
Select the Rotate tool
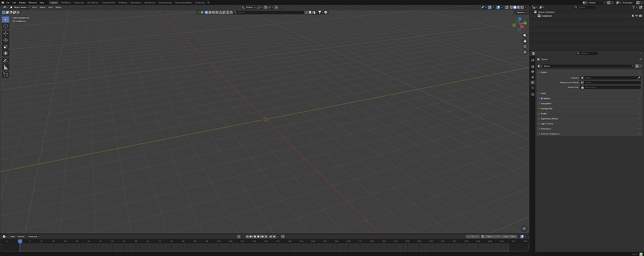click(x=6, y=40)
